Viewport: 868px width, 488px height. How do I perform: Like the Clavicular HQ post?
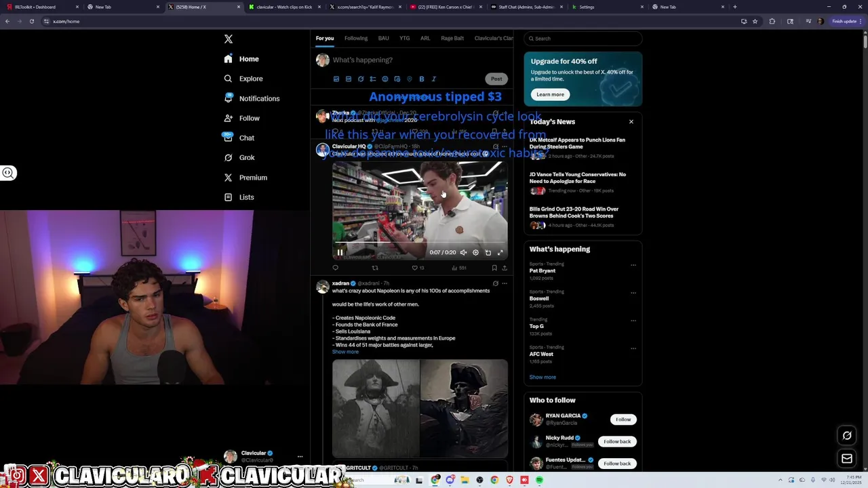(415, 268)
